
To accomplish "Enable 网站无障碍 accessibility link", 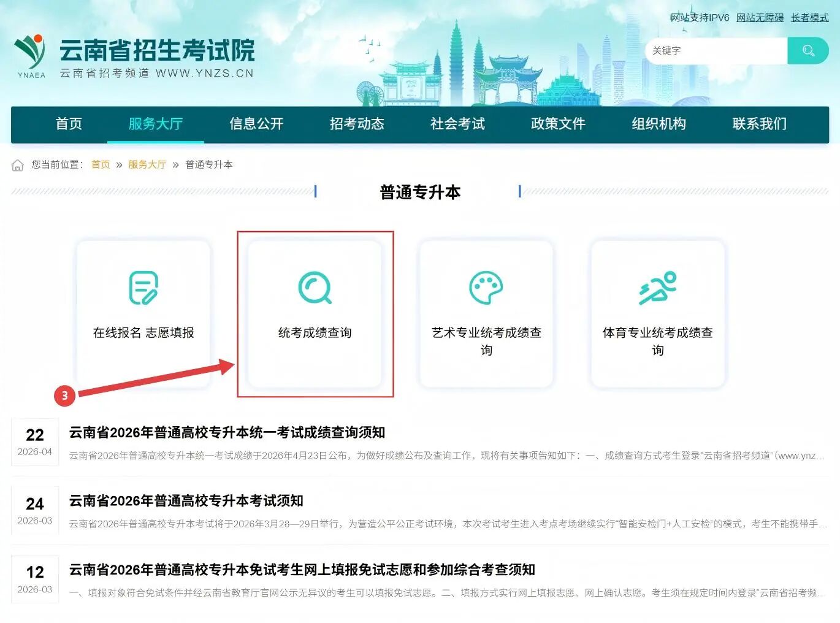I will [x=760, y=18].
